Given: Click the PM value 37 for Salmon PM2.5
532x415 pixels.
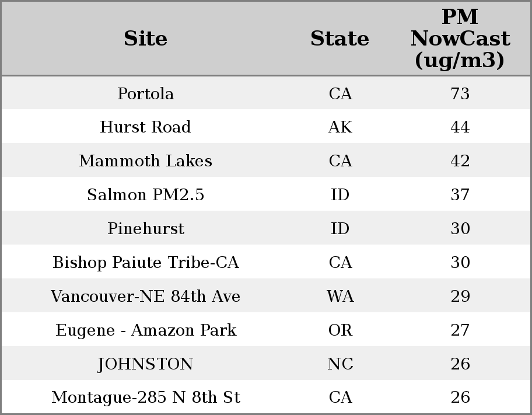Looking at the screenshot, I should click(x=460, y=195).
